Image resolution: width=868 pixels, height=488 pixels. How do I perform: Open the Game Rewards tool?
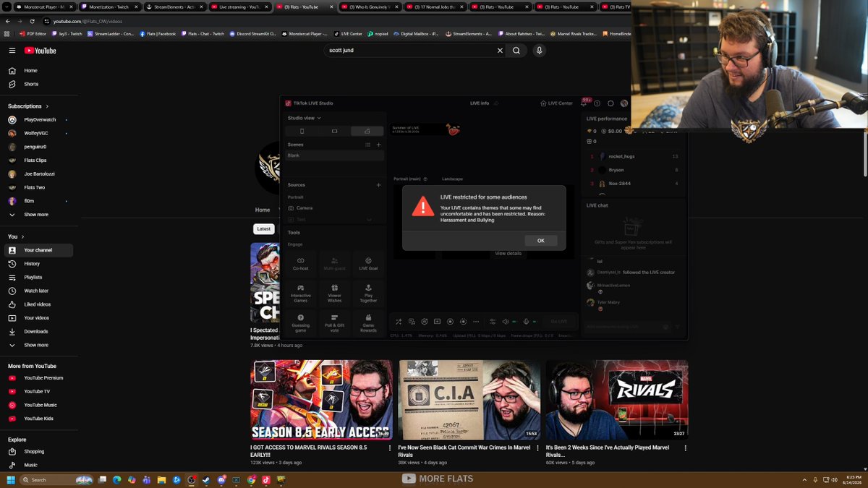click(x=368, y=322)
